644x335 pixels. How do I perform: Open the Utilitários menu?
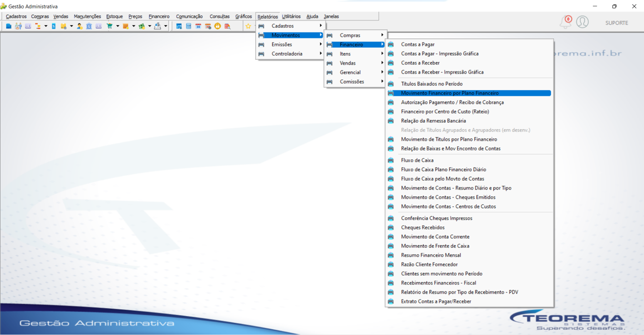[x=291, y=16]
